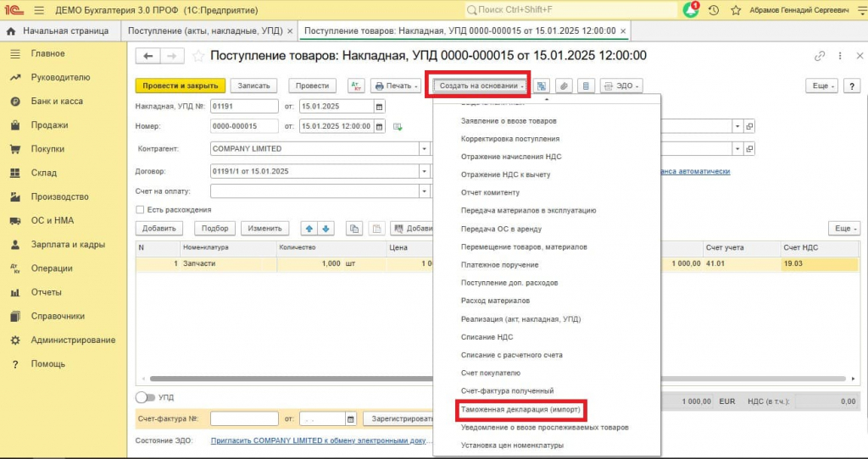868x459 pixels.
Task: Expand the ЭДО dropdown
Action: [622, 86]
